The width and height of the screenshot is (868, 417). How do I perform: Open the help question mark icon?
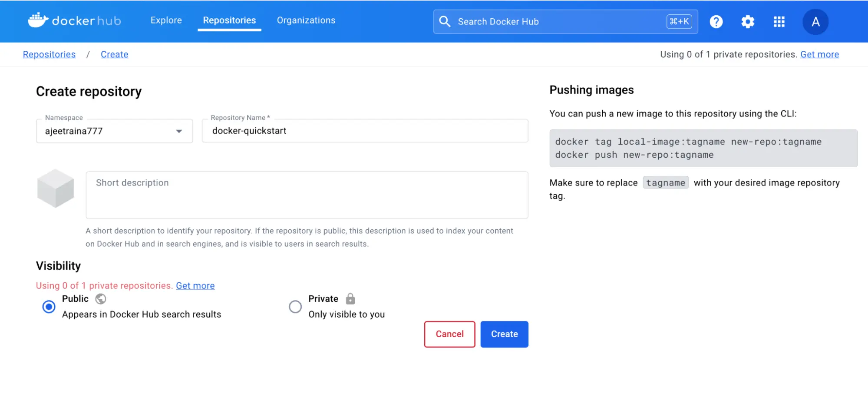click(x=716, y=21)
